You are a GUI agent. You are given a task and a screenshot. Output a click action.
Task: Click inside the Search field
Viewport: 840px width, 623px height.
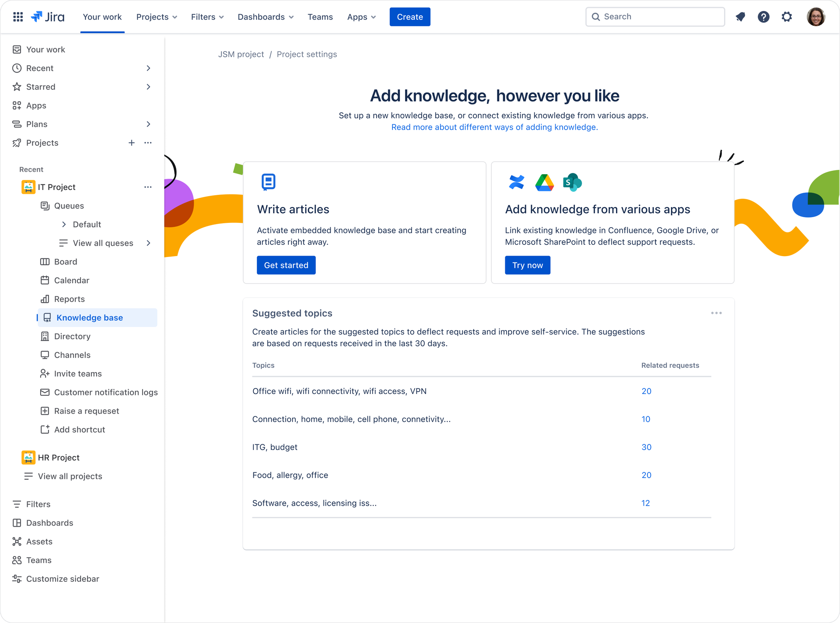655,17
